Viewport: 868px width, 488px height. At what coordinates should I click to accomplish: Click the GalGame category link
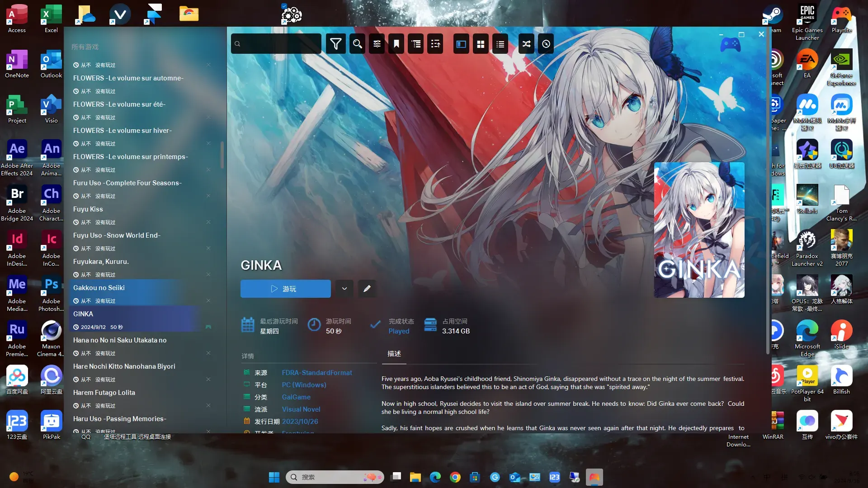(x=296, y=397)
